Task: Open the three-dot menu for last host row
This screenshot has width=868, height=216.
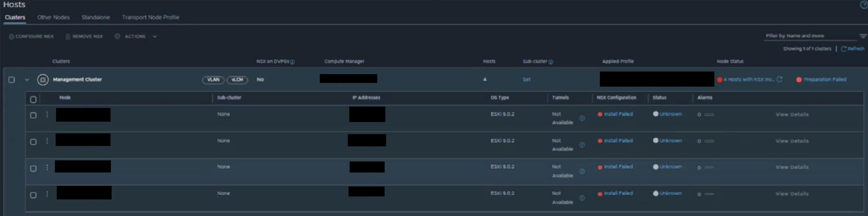Action: click(x=47, y=194)
